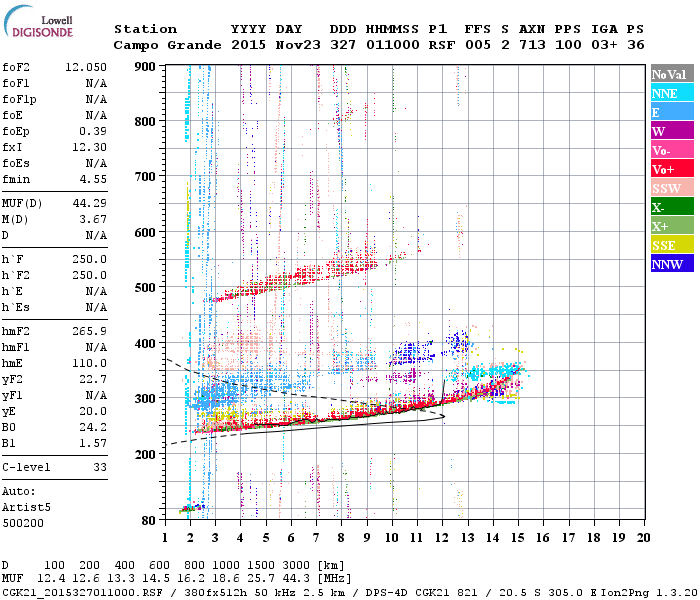
Task: Click the AXN value 713
Action: [x=532, y=45]
